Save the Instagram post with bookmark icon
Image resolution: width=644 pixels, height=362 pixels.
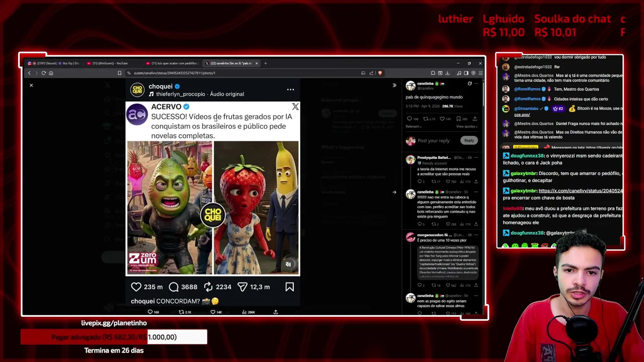(289, 287)
